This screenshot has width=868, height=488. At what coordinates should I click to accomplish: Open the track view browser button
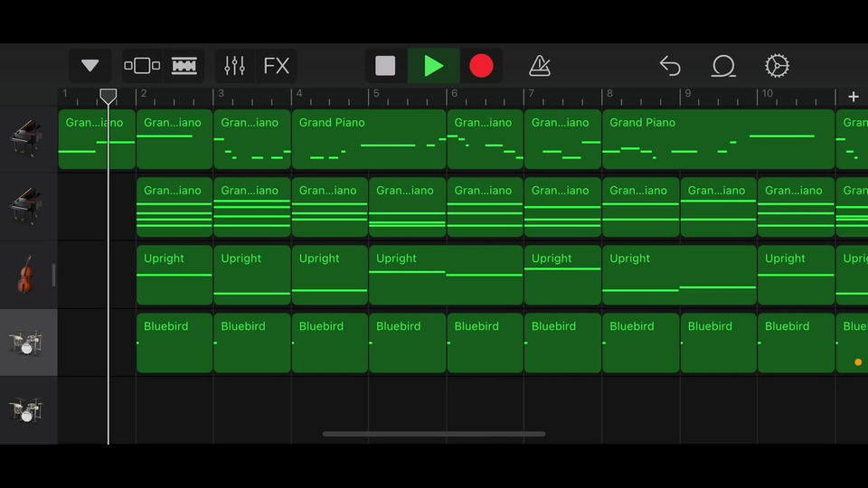pos(142,66)
